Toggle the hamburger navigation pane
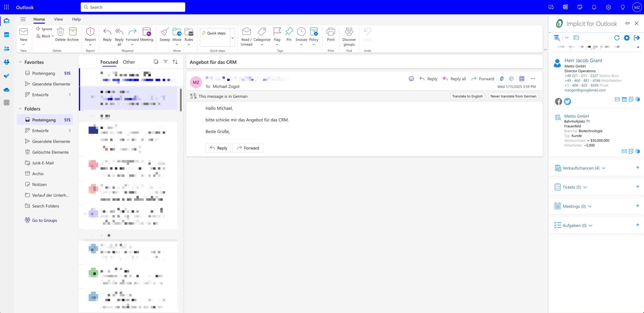 point(23,19)
